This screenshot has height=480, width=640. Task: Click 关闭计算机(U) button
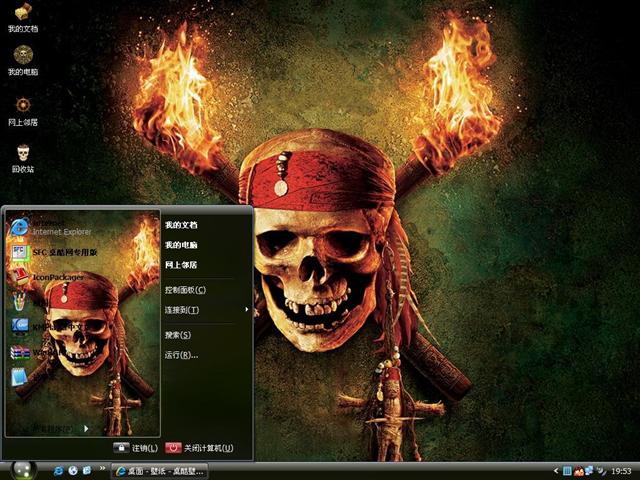[x=200, y=448]
